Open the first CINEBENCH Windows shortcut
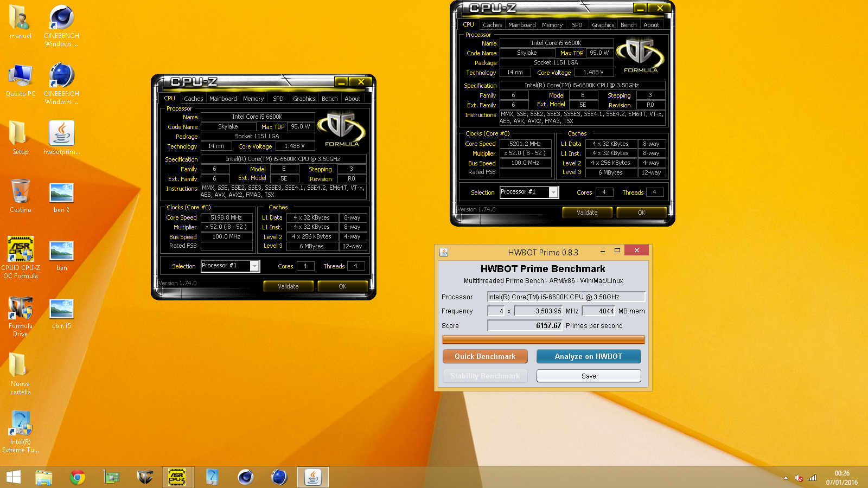 61,25
